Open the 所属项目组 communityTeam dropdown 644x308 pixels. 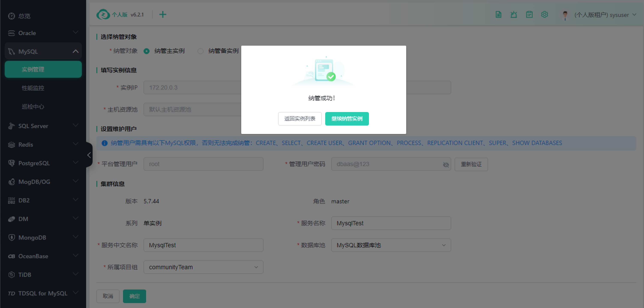tap(203, 267)
